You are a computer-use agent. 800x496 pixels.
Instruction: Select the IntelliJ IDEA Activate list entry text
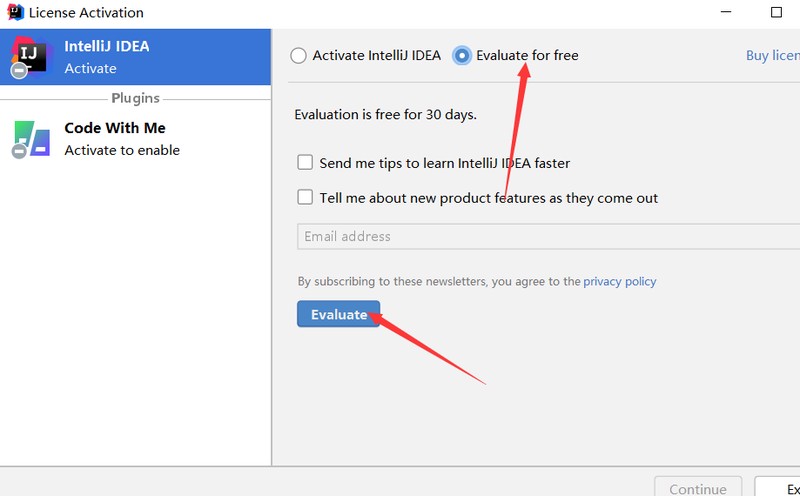tap(107, 57)
